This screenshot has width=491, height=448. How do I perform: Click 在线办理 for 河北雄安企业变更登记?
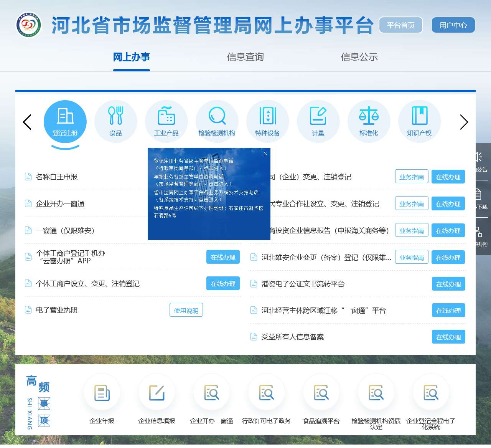tap(448, 257)
